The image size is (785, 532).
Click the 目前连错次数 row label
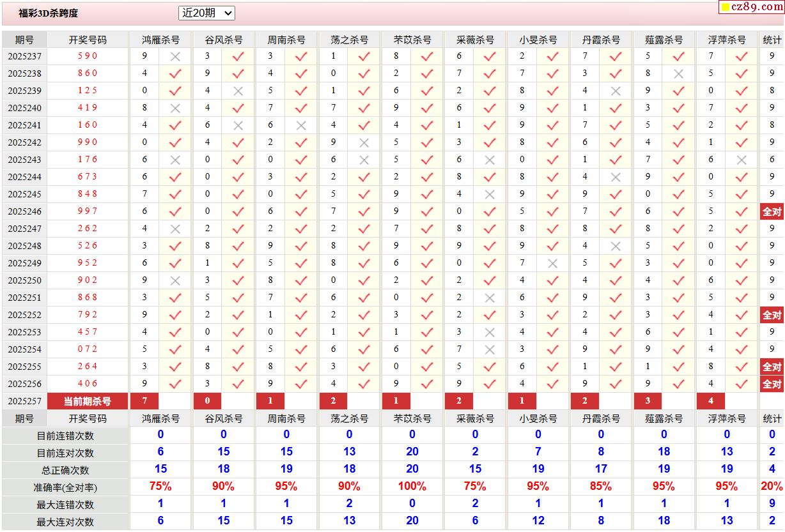pyautogui.click(x=65, y=436)
